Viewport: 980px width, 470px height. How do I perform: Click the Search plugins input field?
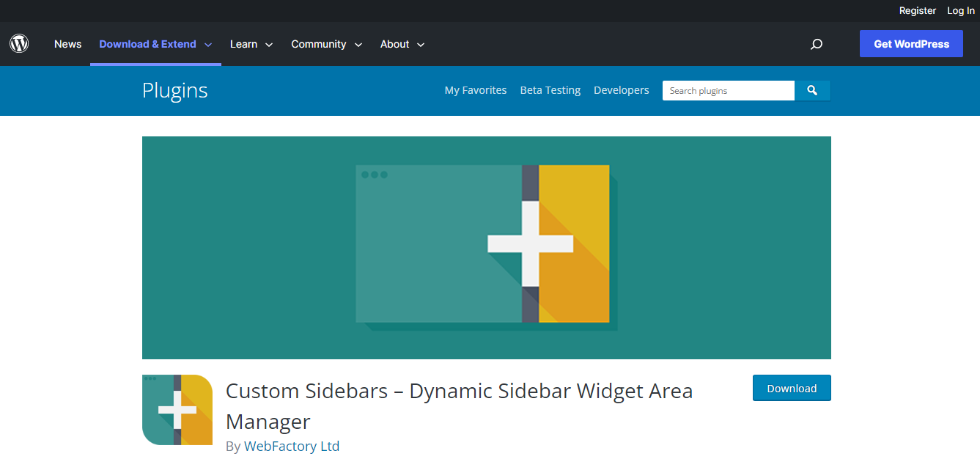pyautogui.click(x=728, y=90)
